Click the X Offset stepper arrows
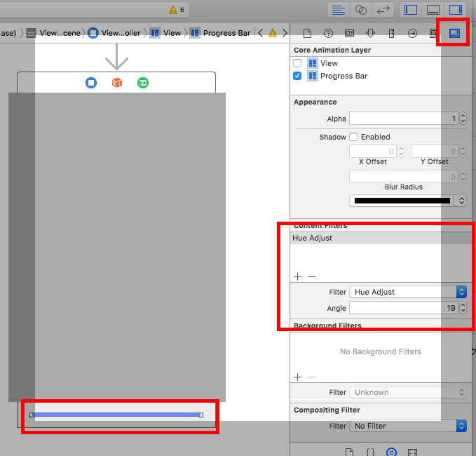The image size is (476, 456). coord(401,152)
